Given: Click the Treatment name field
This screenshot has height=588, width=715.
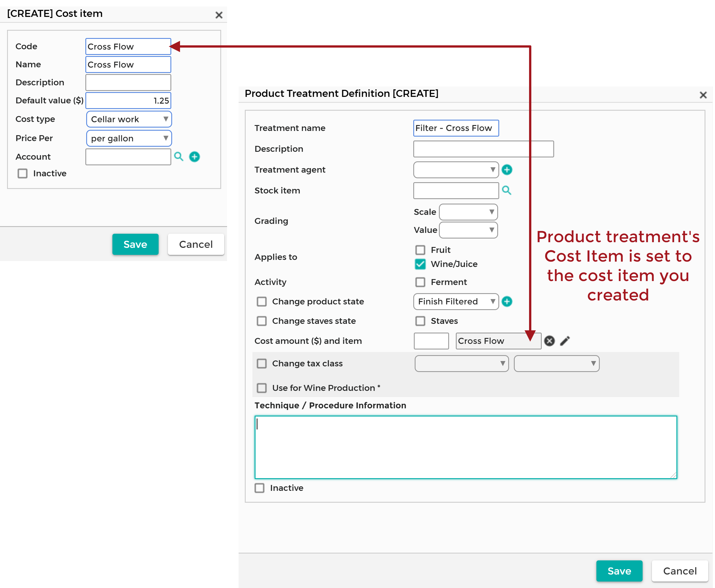Looking at the screenshot, I should click(456, 128).
